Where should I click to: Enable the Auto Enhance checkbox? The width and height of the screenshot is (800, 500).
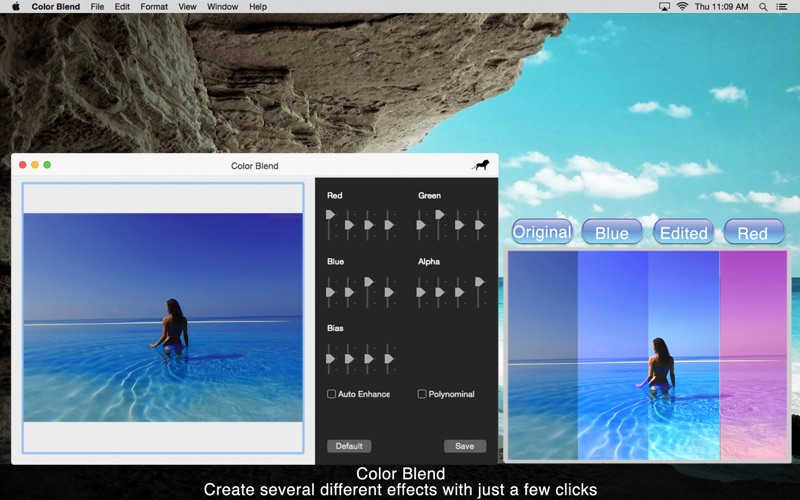331,394
